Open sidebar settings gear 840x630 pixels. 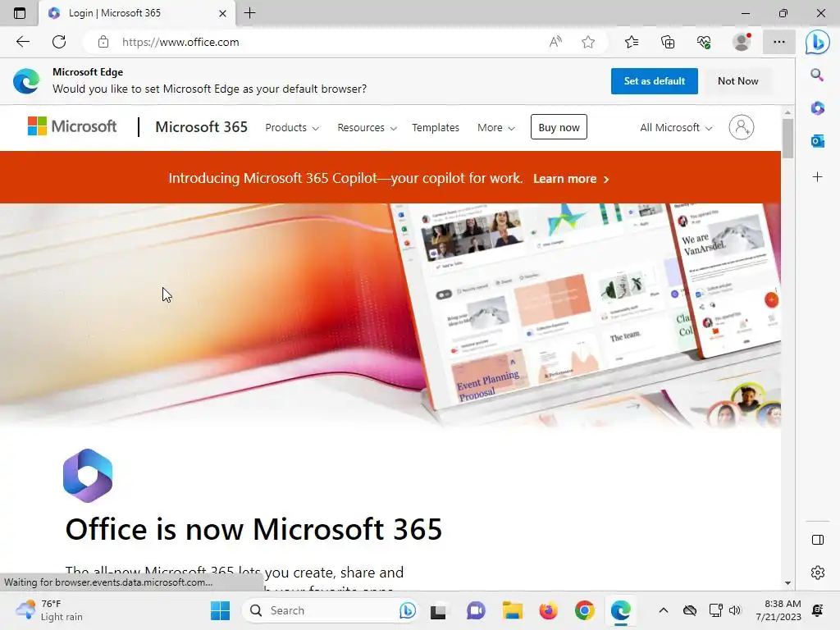pos(818,573)
